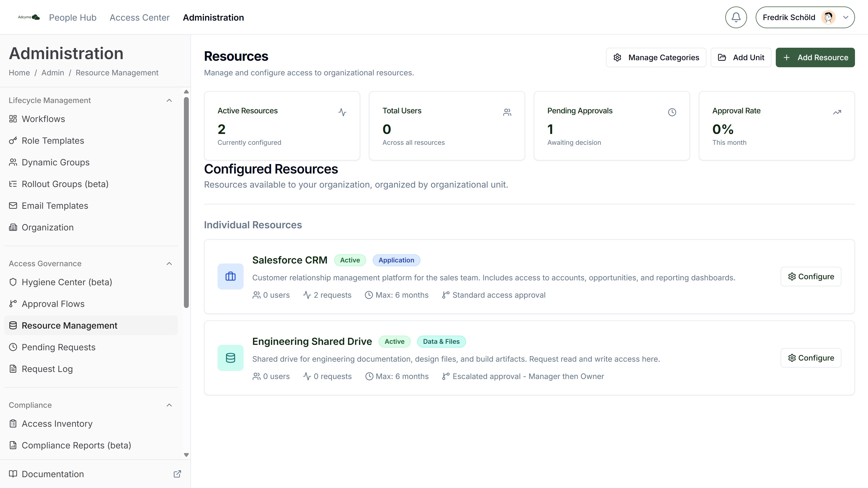The image size is (868, 488).
Task: Configure the Salesforce CRM resource
Action: [811, 277]
